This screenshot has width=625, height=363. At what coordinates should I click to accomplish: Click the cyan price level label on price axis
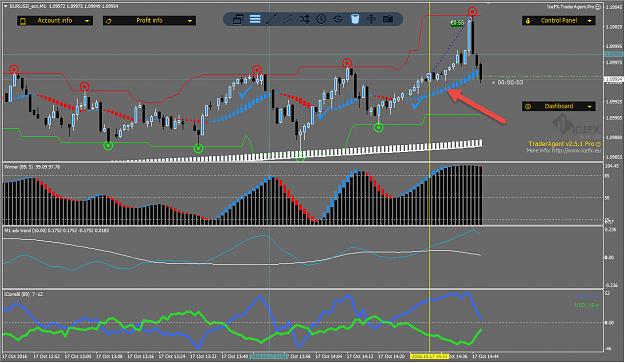pyautogui.click(x=614, y=55)
